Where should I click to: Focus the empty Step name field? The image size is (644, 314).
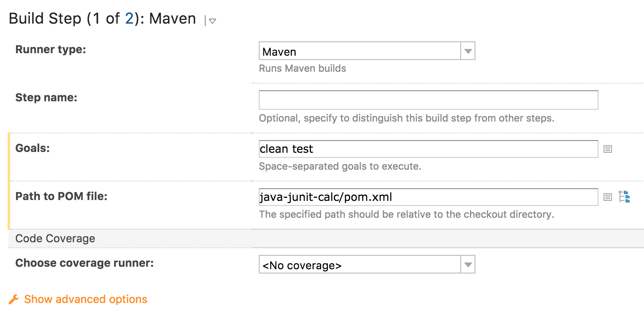428,100
